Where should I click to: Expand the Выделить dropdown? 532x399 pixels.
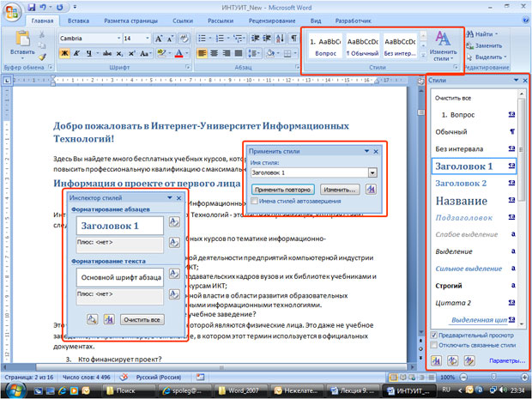click(x=505, y=57)
